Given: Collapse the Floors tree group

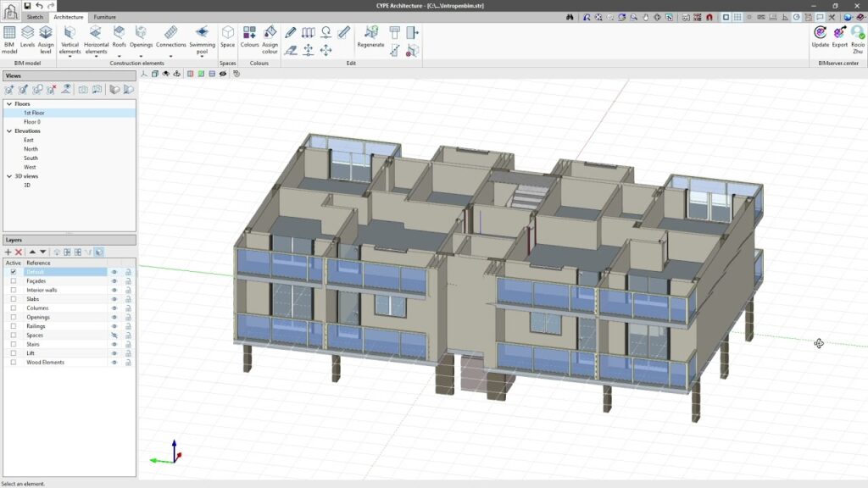Looking at the screenshot, I should click(8, 104).
